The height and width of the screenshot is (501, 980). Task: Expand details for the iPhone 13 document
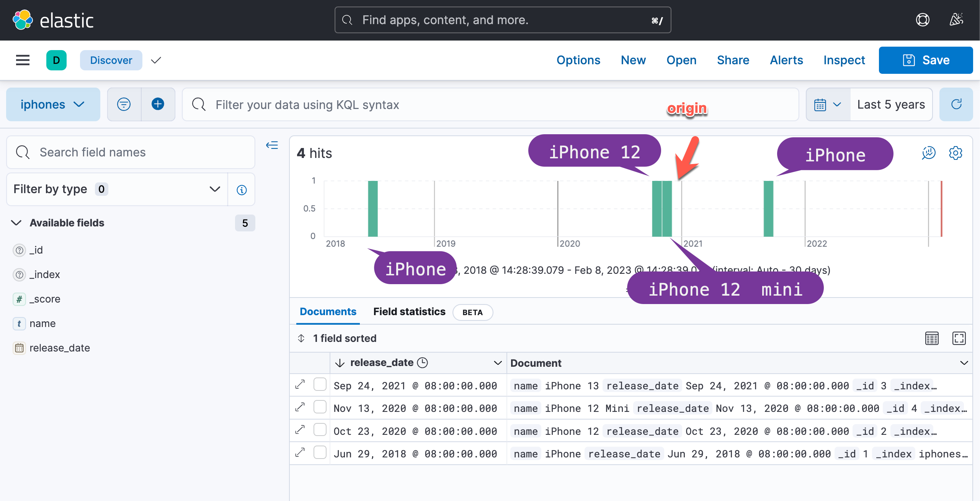point(300,385)
